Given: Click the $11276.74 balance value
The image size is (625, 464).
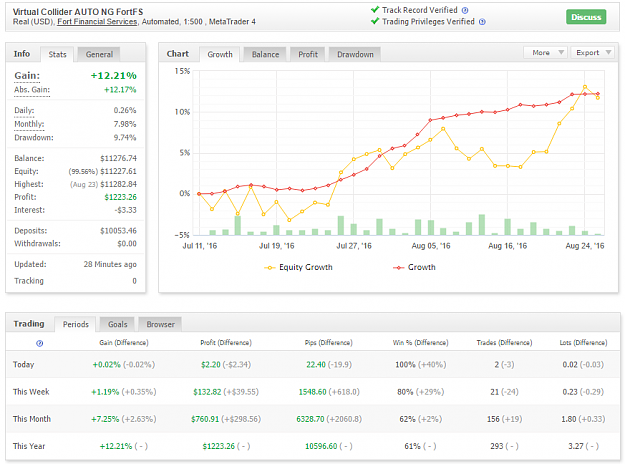Looking at the screenshot, I should pyautogui.click(x=118, y=159).
